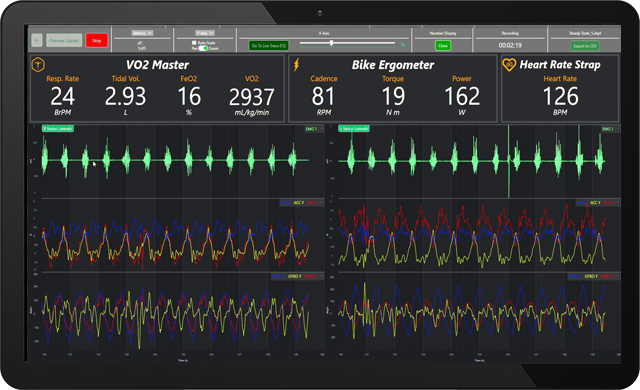Click the Bike Ergometer lightning bolt icon
Image resolution: width=640 pixels, height=390 pixels.
297,64
